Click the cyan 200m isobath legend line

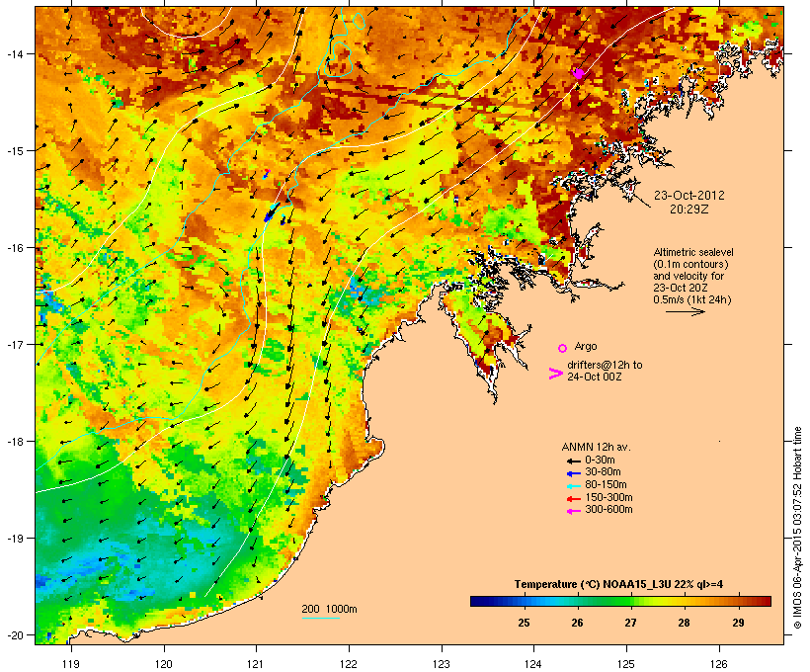click(x=320, y=618)
